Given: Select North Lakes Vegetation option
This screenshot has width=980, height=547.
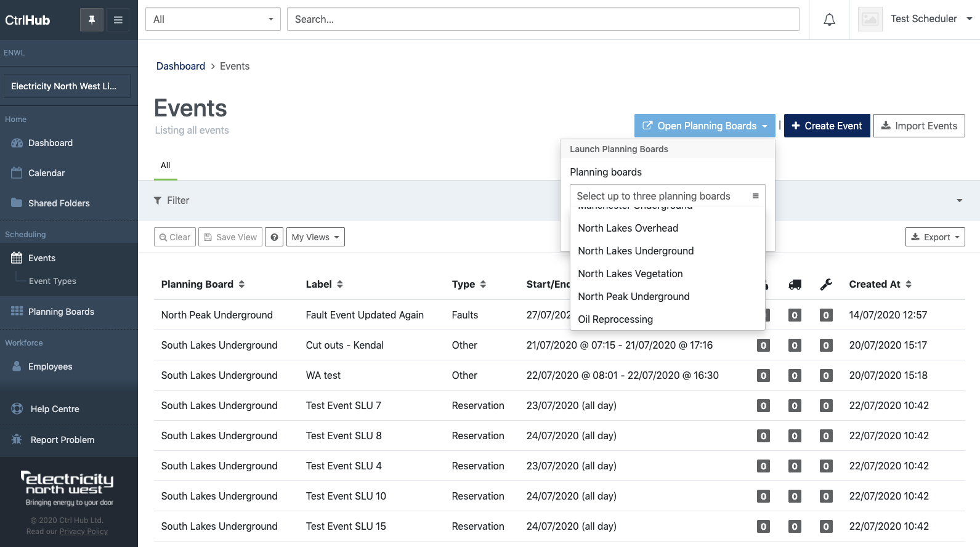Looking at the screenshot, I should pos(630,273).
